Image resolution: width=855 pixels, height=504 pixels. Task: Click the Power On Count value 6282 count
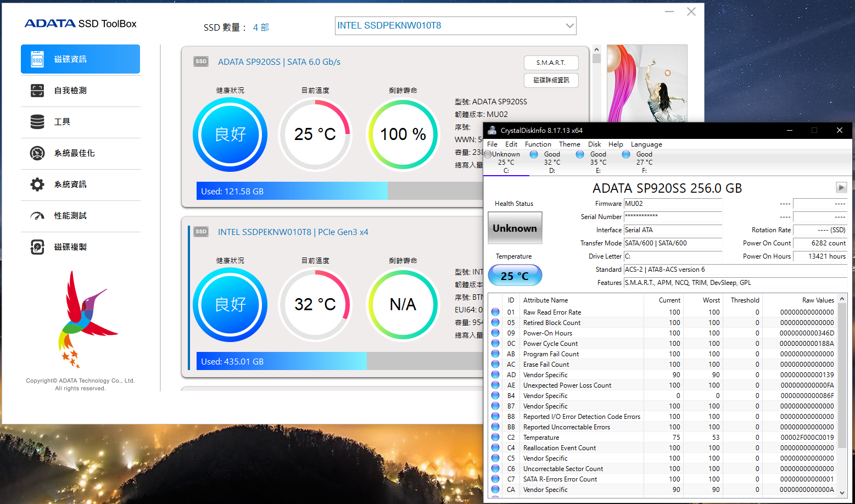coord(820,243)
